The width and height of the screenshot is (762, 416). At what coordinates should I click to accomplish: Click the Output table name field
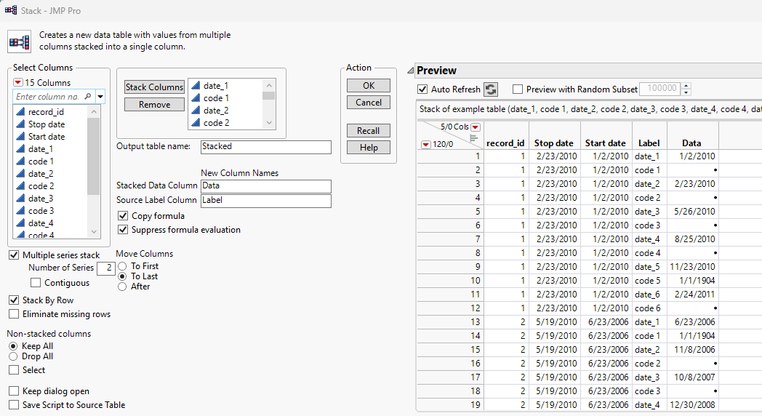coord(266,147)
